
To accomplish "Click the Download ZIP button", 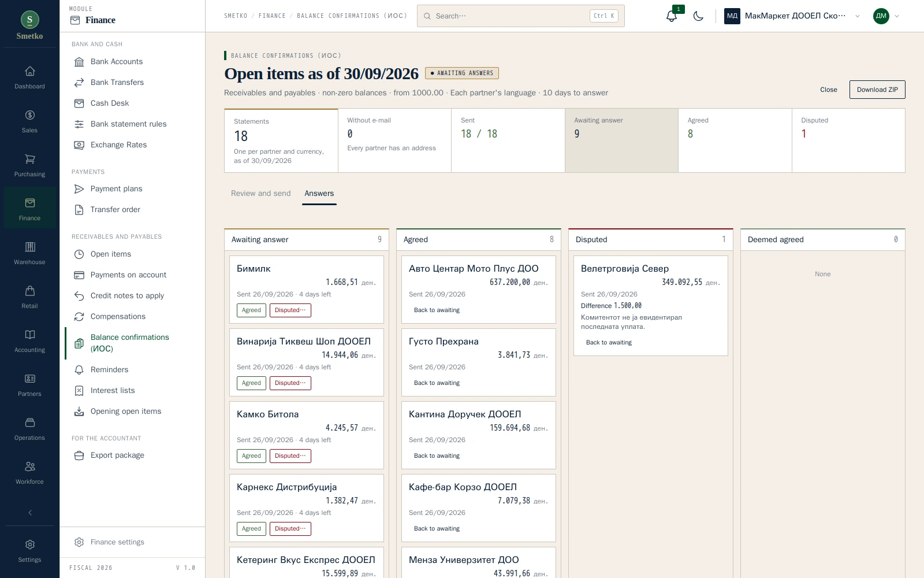I will 877,90.
